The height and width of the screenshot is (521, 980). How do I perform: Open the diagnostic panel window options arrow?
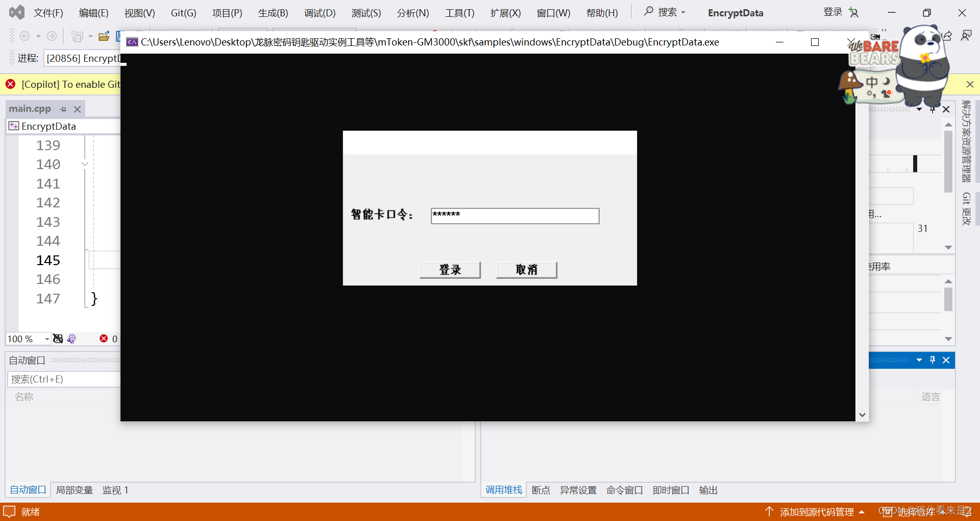(919, 109)
